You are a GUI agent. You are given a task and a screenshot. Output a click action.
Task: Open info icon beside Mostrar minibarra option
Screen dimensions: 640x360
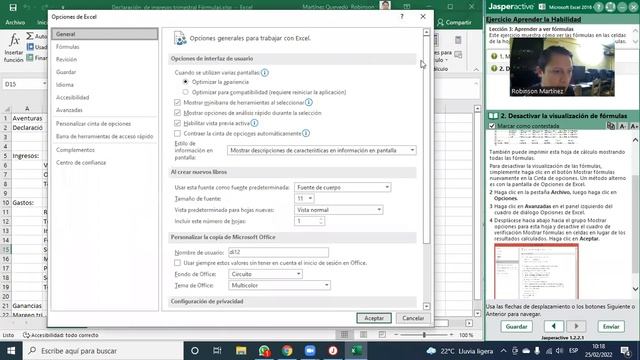(309, 102)
